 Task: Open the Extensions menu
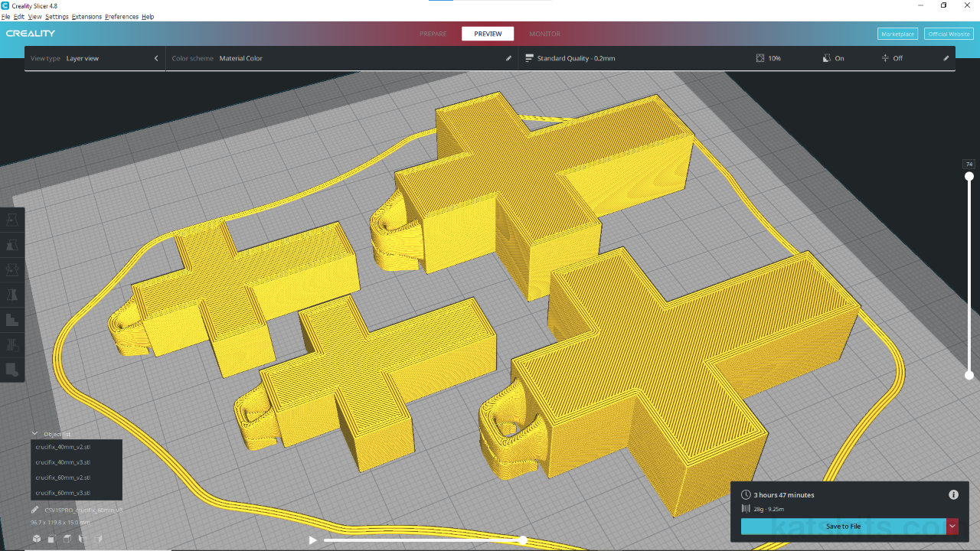pyautogui.click(x=87, y=16)
